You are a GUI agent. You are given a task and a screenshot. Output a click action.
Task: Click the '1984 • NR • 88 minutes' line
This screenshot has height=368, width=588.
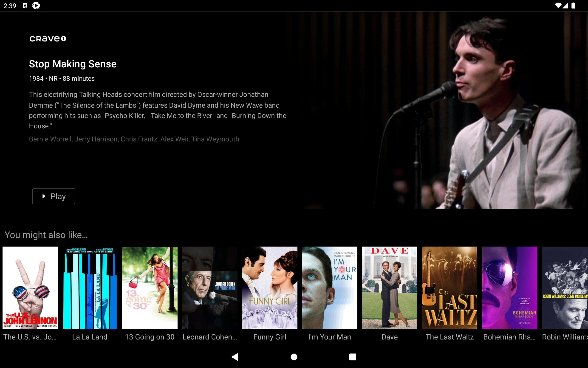click(x=62, y=79)
